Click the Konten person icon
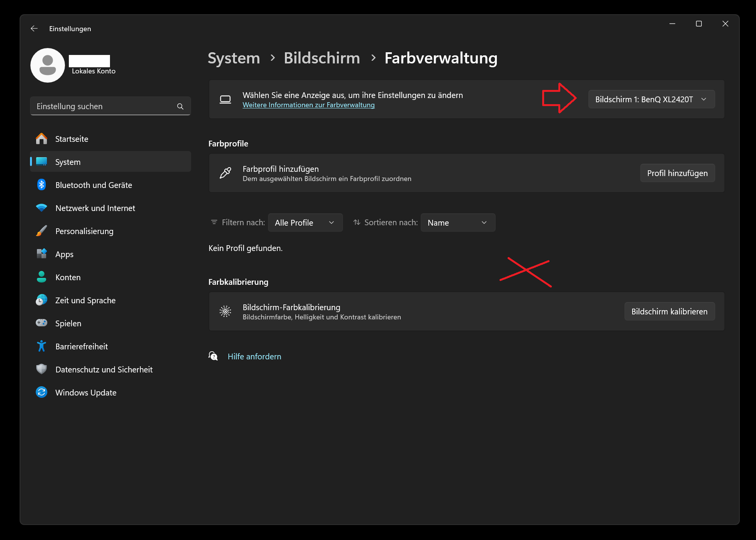The height and width of the screenshot is (540, 756). click(x=42, y=277)
